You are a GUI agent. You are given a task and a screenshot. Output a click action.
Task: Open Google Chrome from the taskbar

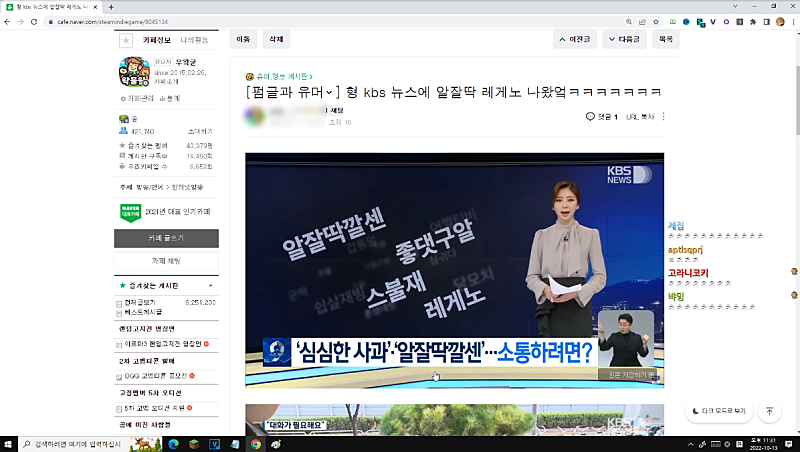[256, 444]
